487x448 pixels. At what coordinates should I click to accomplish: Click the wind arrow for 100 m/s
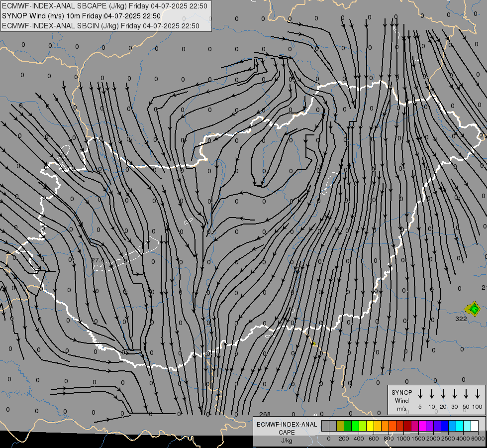click(x=478, y=393)
